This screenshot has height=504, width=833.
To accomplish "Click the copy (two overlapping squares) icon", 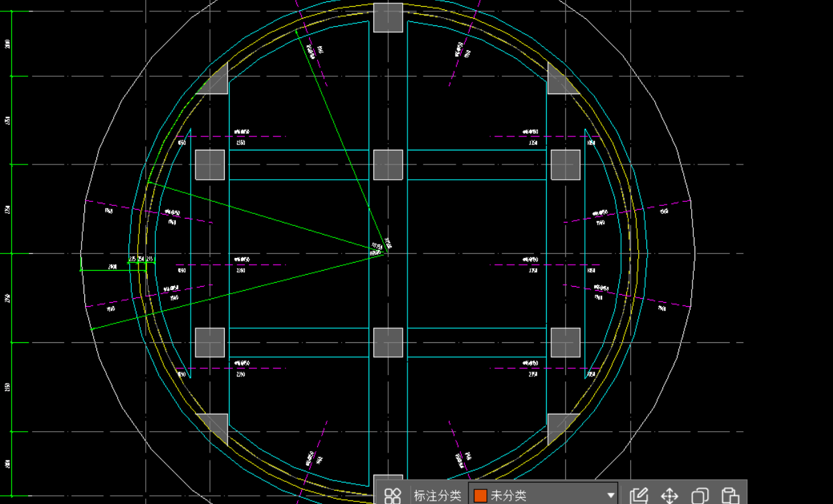I will tap(701, 495).
